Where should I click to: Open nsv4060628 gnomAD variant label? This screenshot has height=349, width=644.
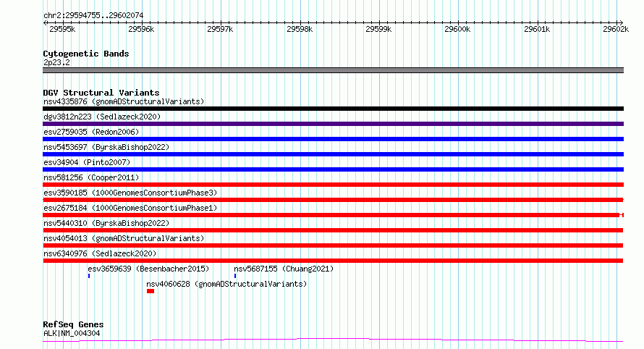coord(226,284)
